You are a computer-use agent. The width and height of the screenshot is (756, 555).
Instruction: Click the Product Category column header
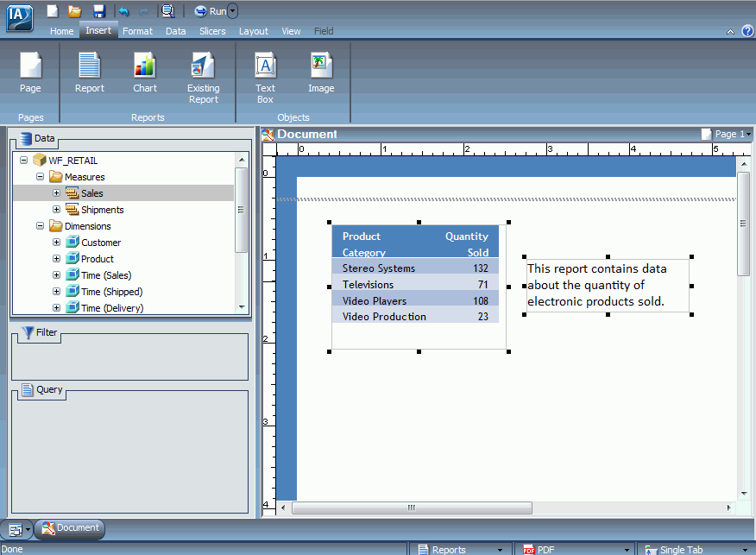click(364, 244)
